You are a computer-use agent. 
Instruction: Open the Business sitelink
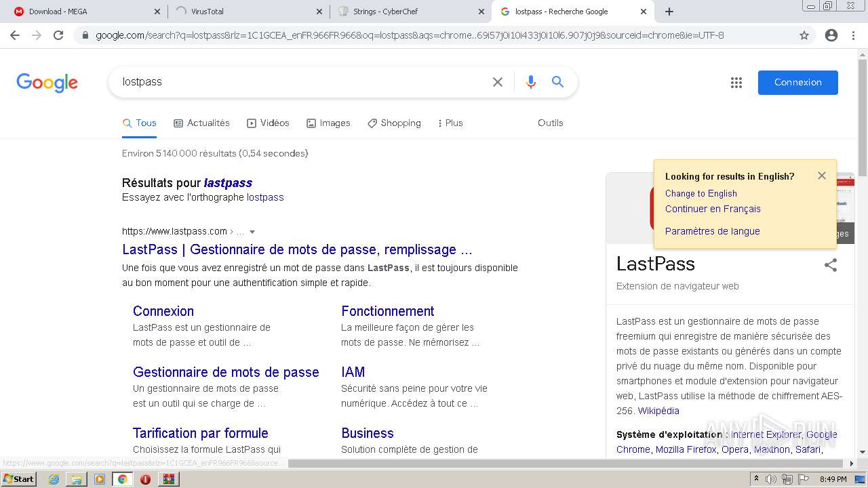368,433
